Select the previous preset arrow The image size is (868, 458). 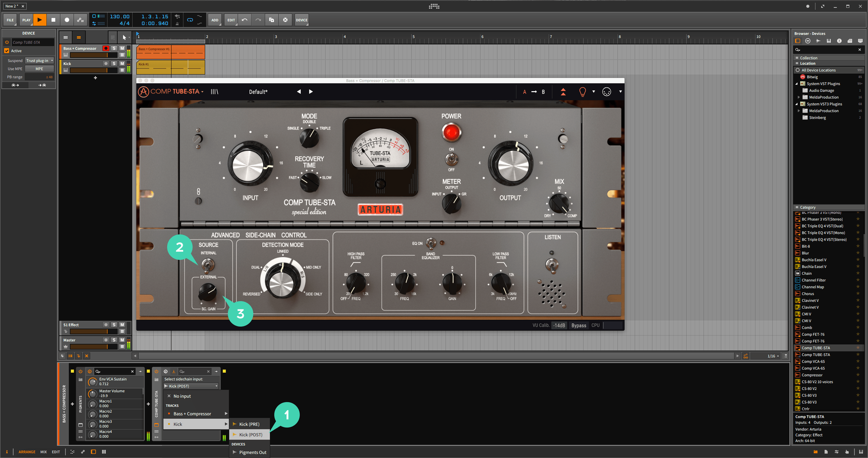pyautogui.click(x=299, y=92)
